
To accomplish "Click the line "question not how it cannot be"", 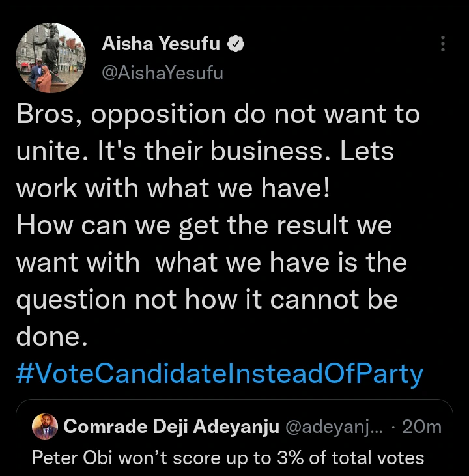I will coord(206,300).
